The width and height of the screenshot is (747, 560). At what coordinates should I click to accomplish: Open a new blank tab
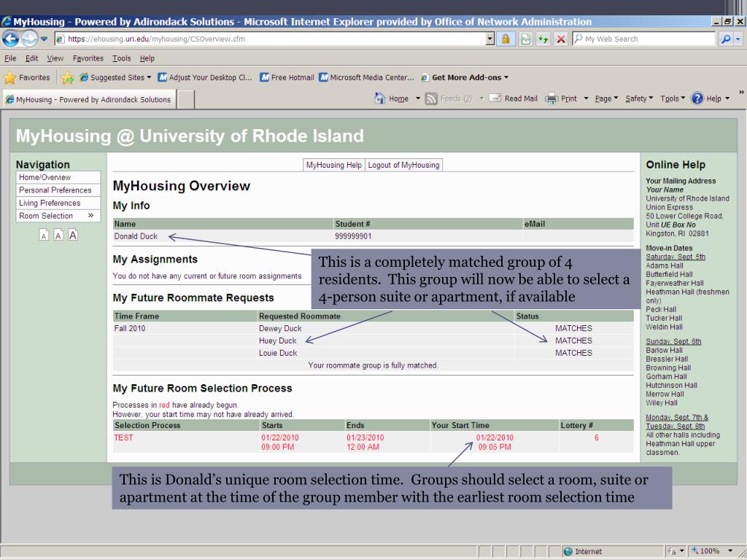(x=186, y=99)
